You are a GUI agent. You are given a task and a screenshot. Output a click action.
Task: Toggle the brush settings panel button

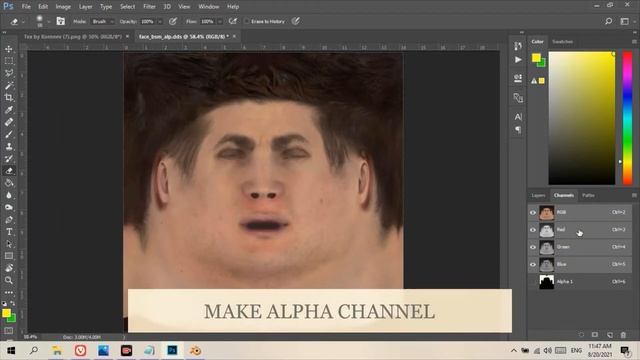(60, 21)
